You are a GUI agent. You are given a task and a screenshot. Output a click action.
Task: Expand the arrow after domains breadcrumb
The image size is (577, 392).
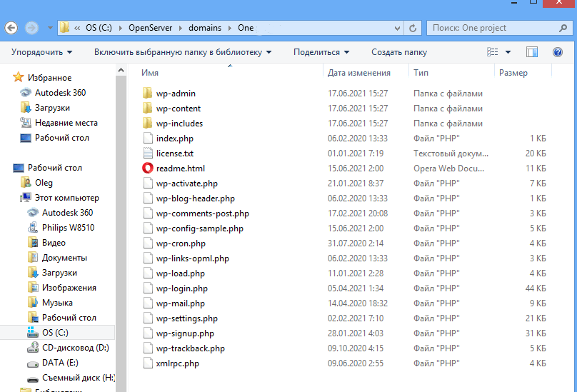click(x=230, y=28)
